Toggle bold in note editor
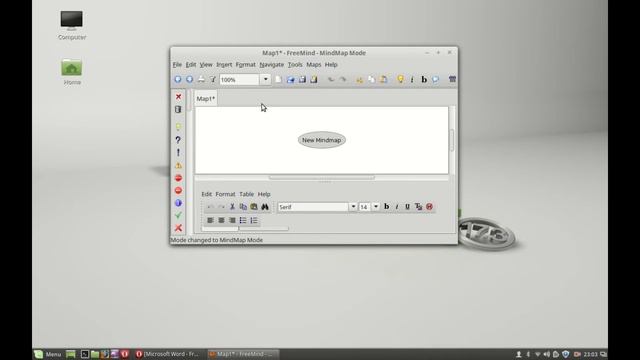The width and height of the screenshot is (640, 360). 387,207
